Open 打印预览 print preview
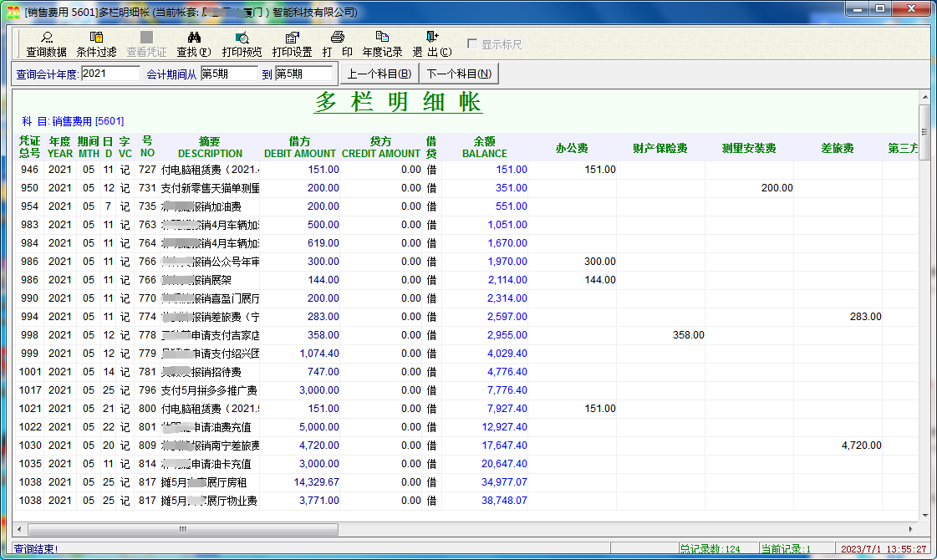This screenshot has height=560, width=937. (x=242, y=38)
